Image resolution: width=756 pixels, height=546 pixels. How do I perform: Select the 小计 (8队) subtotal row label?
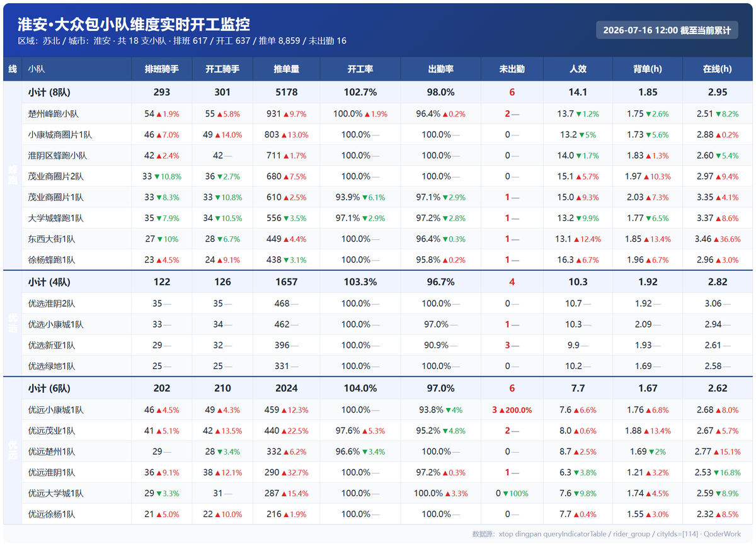(50, 92)
